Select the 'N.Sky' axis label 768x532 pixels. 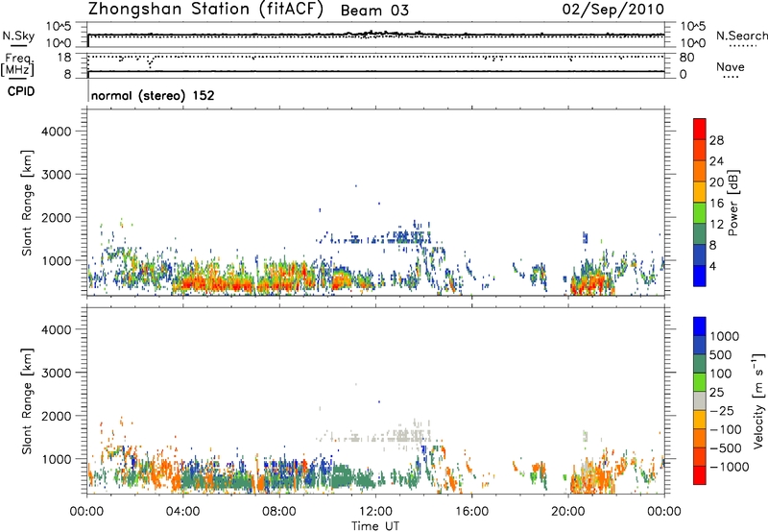point(18,36)
